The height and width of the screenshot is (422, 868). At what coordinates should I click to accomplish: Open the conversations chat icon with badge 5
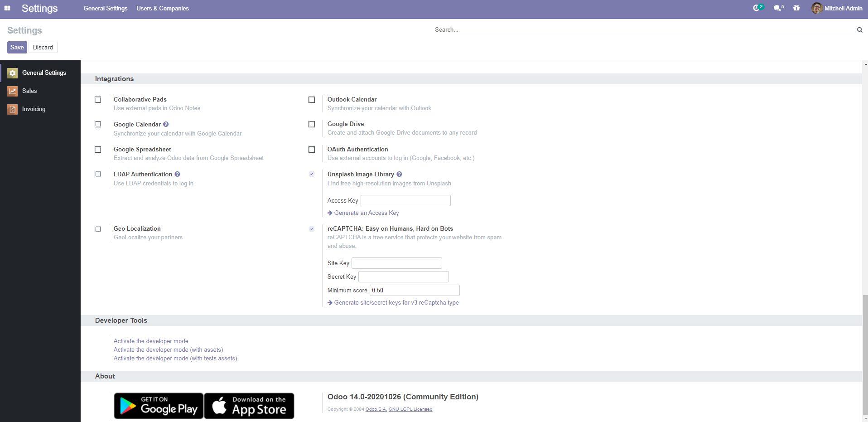(x=778, y=8)
